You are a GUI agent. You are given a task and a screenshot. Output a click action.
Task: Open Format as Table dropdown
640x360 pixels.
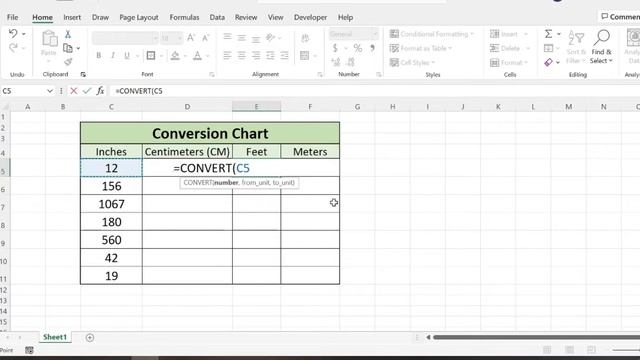pyautogui.click(x=421, y=48)
